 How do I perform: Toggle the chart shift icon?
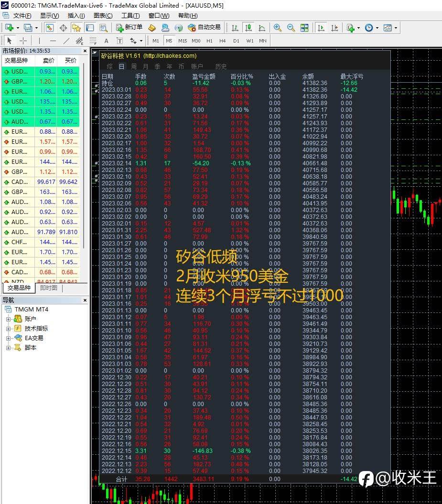[334, 28]
